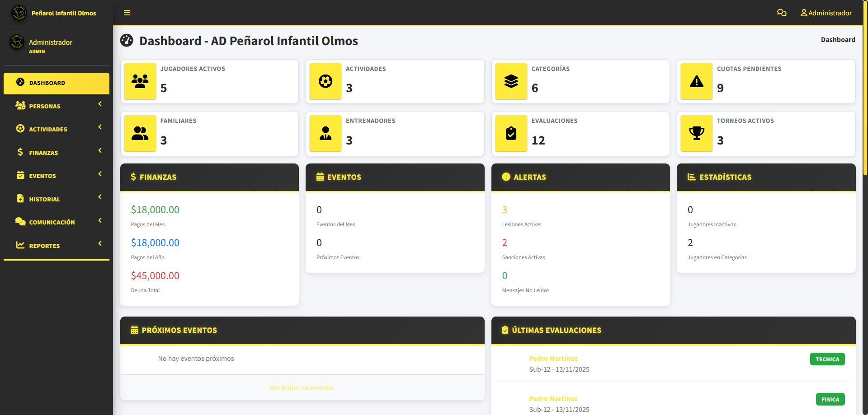
Task: Click the Evaluaciones clipboard icon
Action: coord(511,134)
